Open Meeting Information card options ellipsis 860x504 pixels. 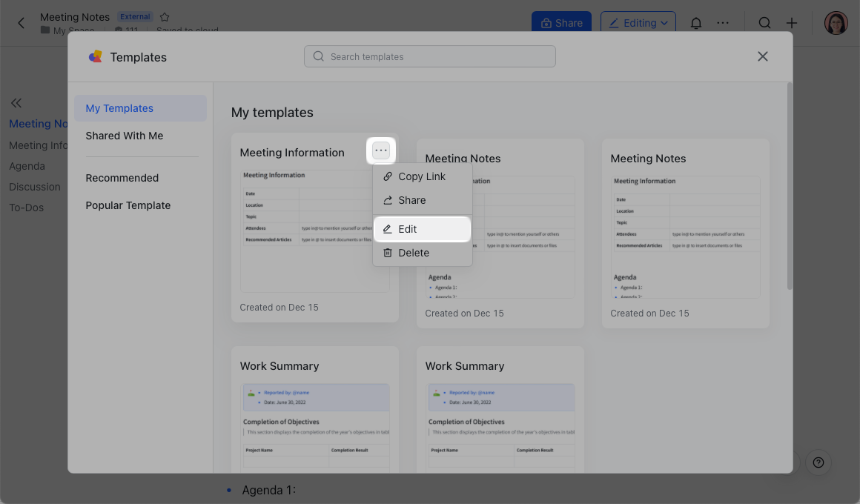tap(381, 150)
